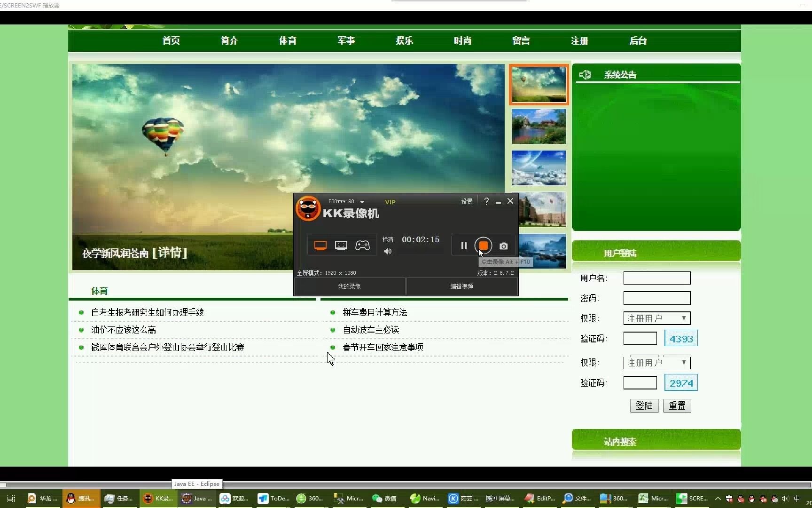Select game recording mode gamepad icon
This screenshot has height=508, width=812.
point(362,246)
